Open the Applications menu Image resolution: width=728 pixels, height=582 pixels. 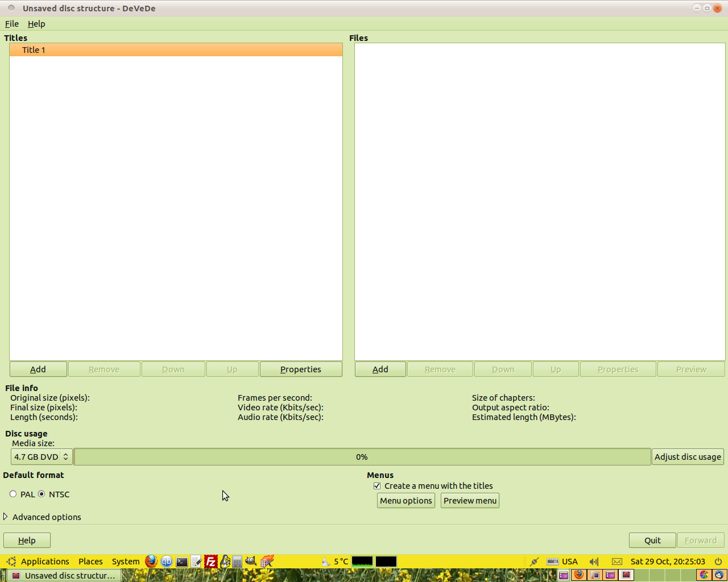click(44, 562)
